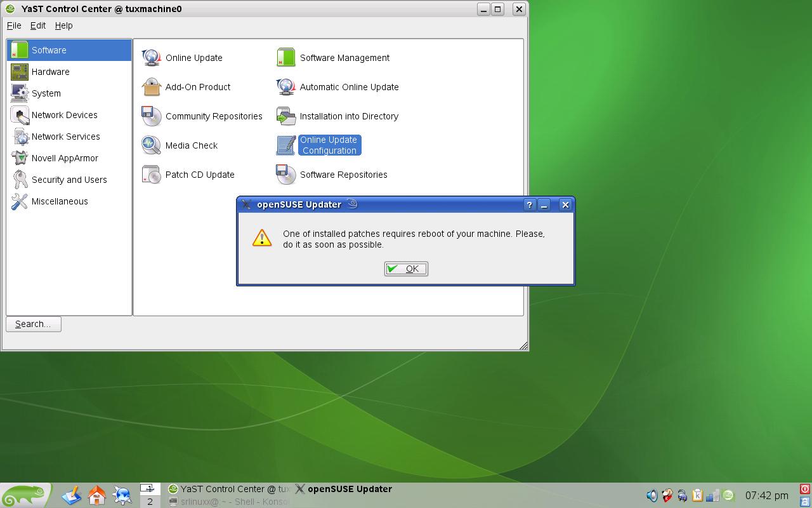
Task: Select the Novell AppArmor category
Action: pyautogui.click(x=69, y=158)
